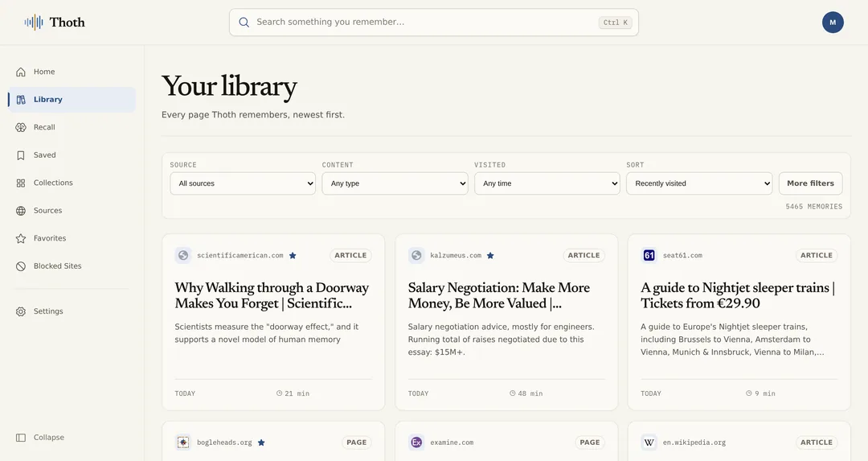Click the en.wikipedia.org W favicon
The image size is (868, 461).
pos(649,442)
